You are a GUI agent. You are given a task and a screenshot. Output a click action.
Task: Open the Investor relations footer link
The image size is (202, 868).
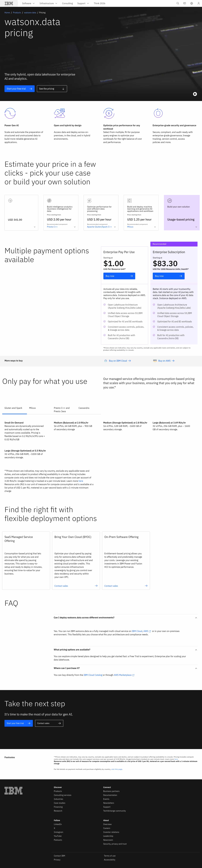[111, 832]
